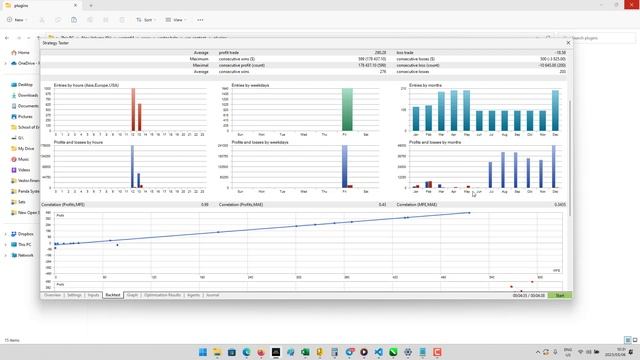Open Music in the navigation pane
This screenshot has height=360, width=640.
click(20, 159)
